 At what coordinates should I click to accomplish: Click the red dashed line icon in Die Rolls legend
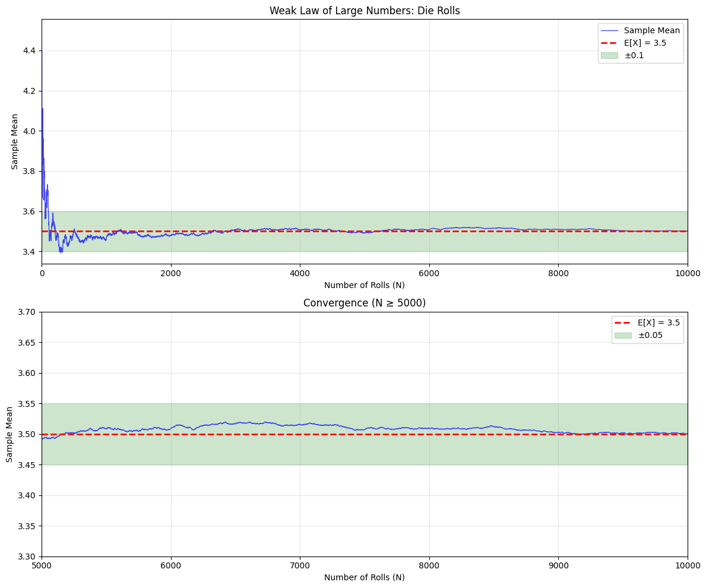(x=609, y=43)
